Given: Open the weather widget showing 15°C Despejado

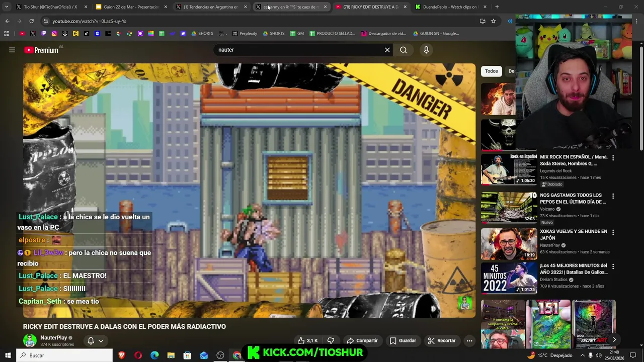Looking at the screenshot, I should click(549, 355).
